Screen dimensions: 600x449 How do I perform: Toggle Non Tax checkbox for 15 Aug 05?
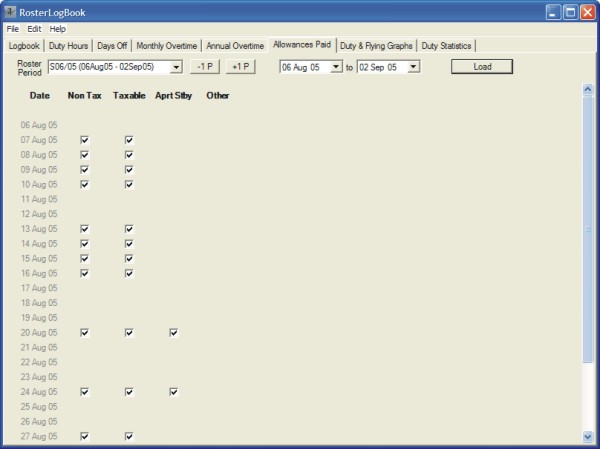(85, 259)
